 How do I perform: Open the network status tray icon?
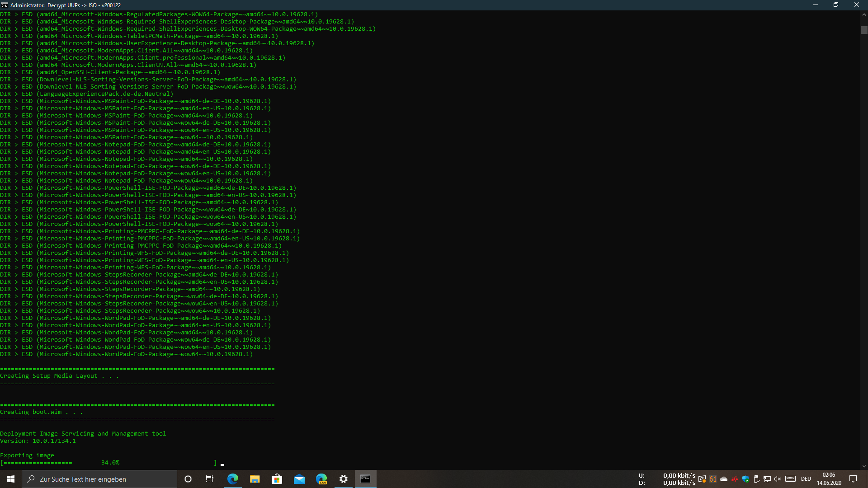click(767, 479)
